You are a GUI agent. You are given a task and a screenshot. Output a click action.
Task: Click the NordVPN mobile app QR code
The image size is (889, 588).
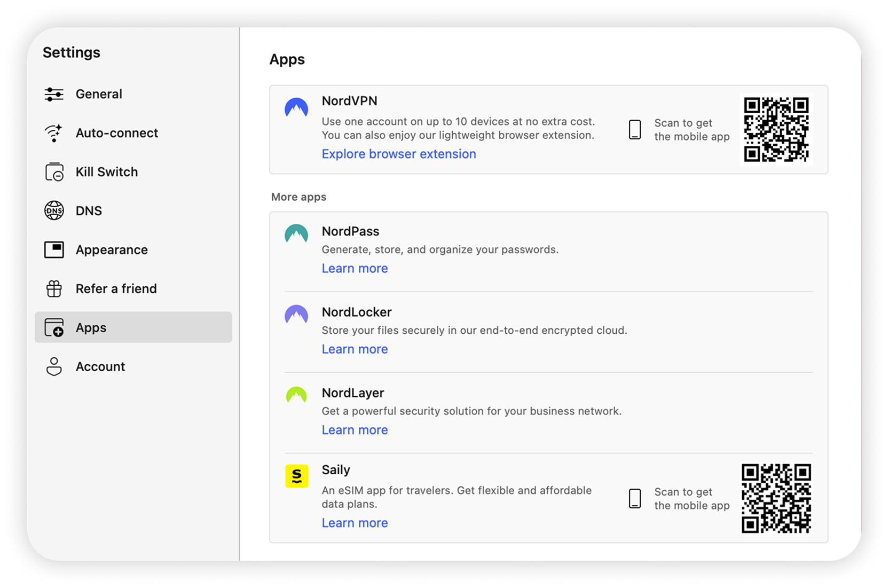(x=777, y=129)
